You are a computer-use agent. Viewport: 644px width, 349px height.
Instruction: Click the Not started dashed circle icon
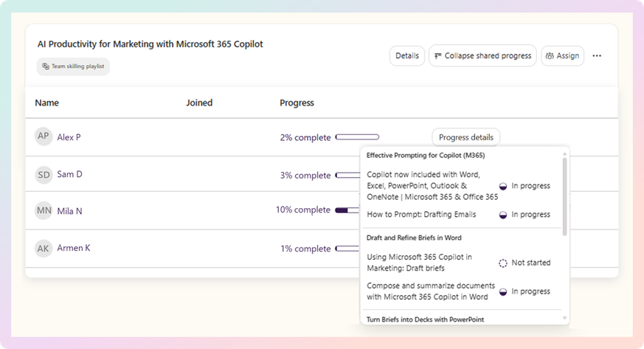[502, 263]
